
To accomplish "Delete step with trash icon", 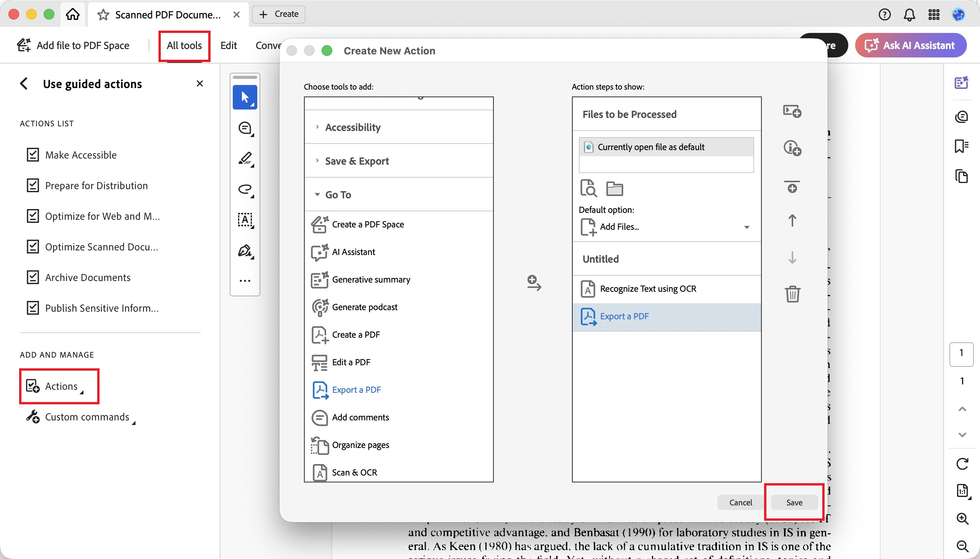I will click(792, 294).
